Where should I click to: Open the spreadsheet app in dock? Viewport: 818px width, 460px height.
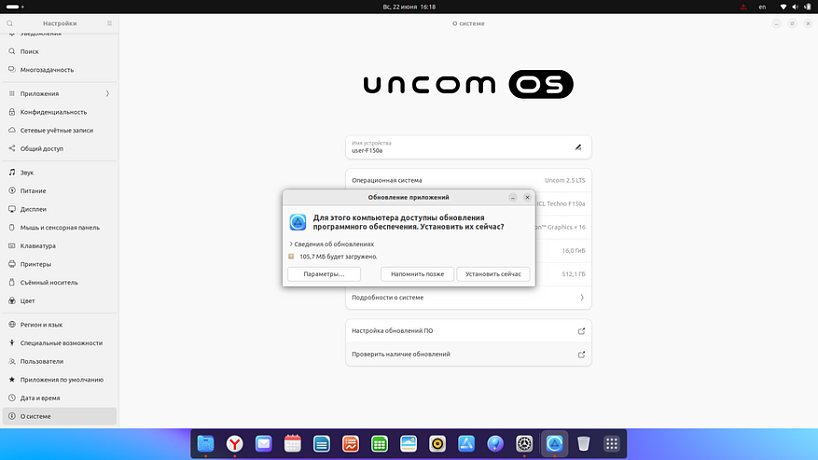(380, 443)
